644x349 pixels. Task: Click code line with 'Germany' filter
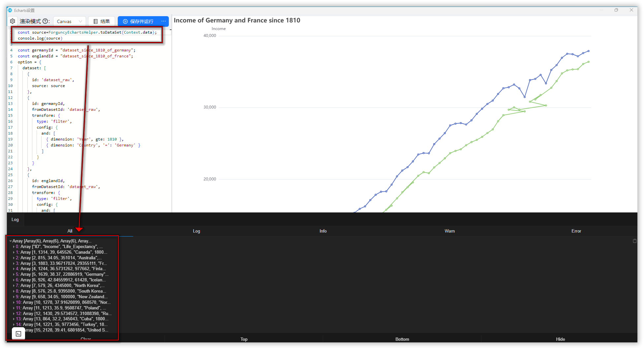pos(93,145)
